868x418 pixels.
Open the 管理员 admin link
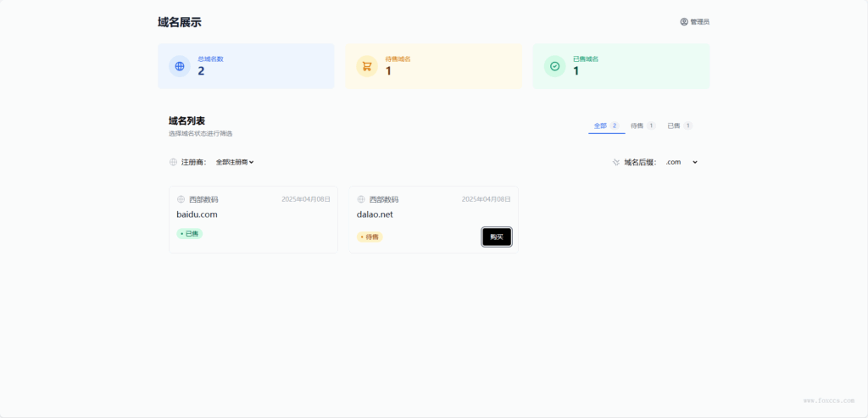[x=694, y=21]
